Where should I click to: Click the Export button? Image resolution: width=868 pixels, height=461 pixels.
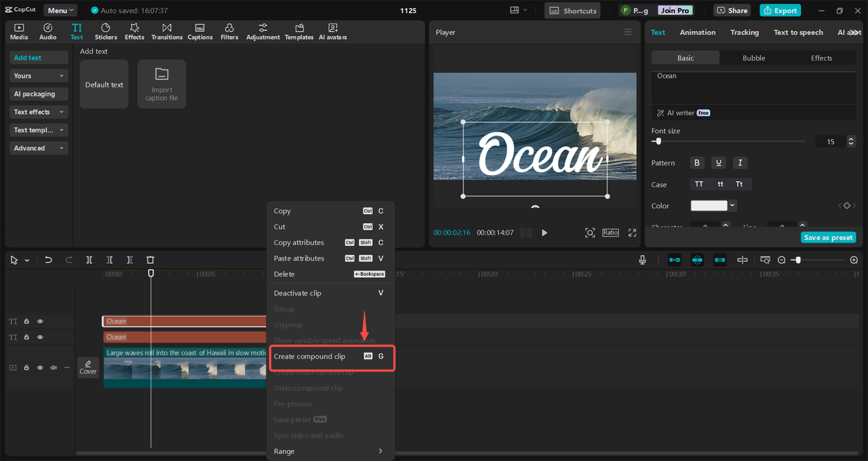[780, 11]
